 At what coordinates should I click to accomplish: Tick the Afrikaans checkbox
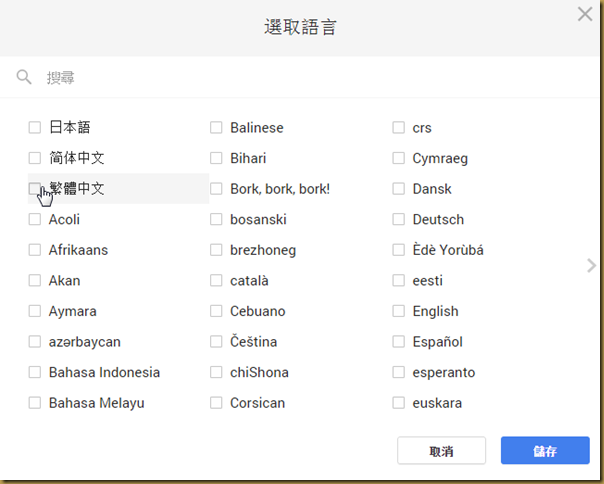coord(35,250)
